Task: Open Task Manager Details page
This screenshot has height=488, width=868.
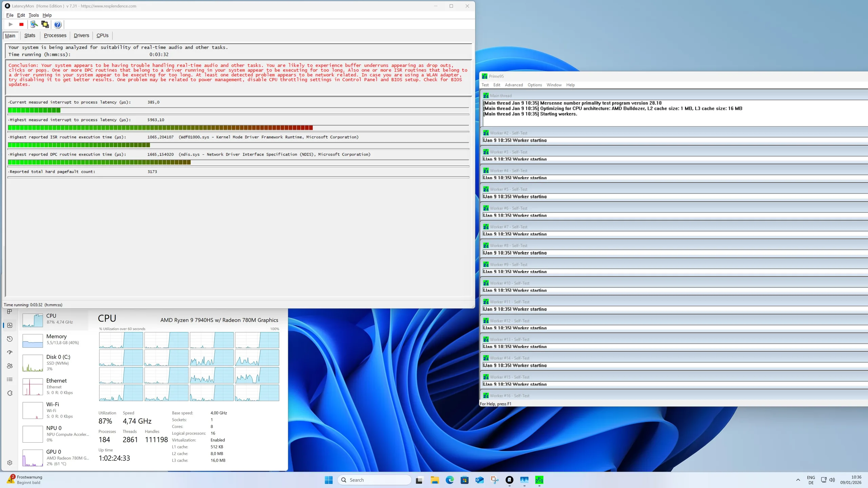Action: [10, 380]
